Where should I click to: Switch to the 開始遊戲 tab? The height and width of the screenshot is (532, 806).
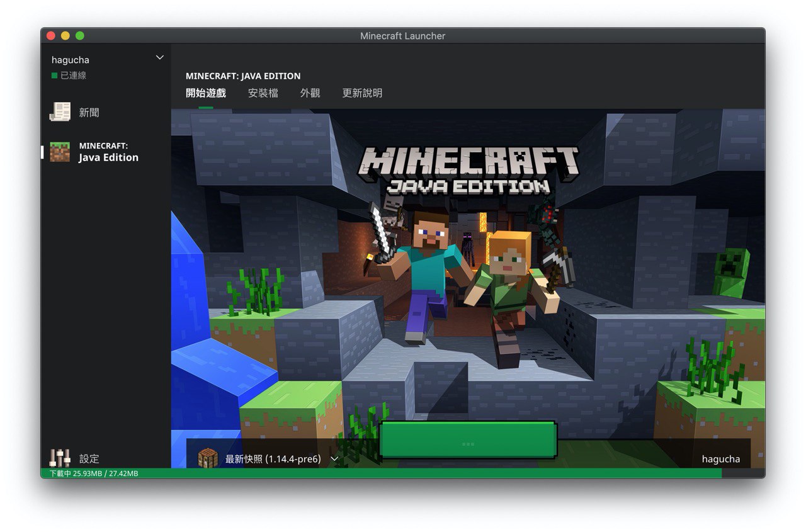click(206, 93)
